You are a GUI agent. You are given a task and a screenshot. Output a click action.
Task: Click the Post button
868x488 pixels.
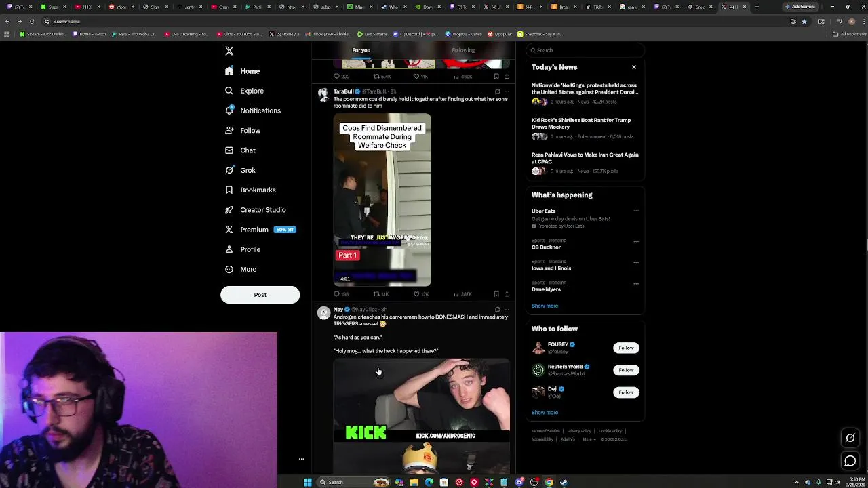point(260,295)
